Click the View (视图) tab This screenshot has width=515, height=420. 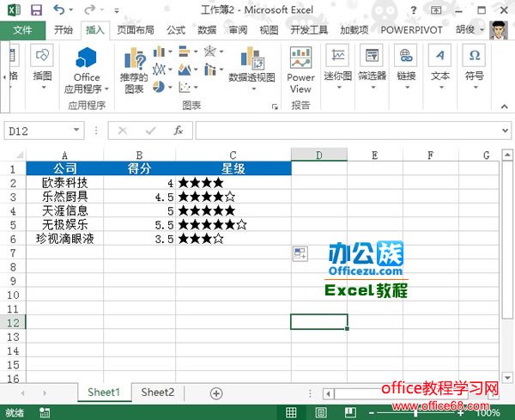pyautogui.click(x=269, y=30)
